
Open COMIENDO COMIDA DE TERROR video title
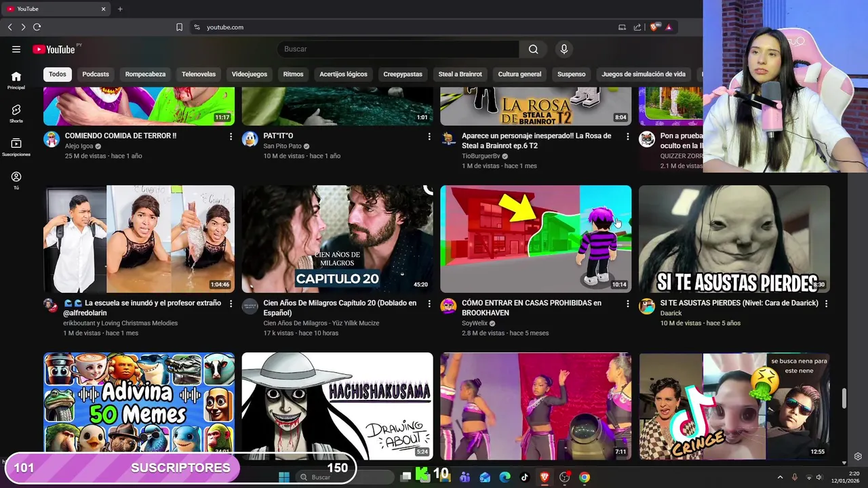[x=121, y=136]
